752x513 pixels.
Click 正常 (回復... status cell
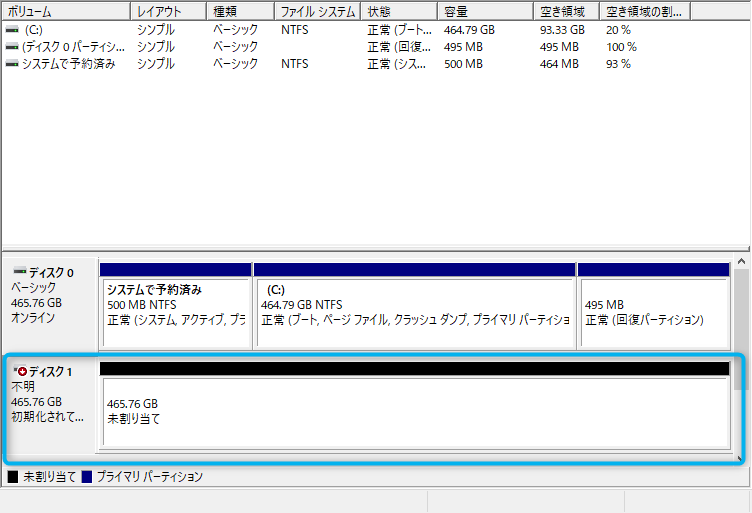click(399, 47)
